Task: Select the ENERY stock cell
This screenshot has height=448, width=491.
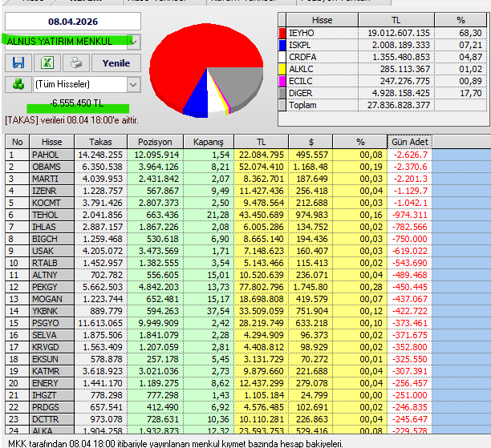Action: [x=52, y=383]
